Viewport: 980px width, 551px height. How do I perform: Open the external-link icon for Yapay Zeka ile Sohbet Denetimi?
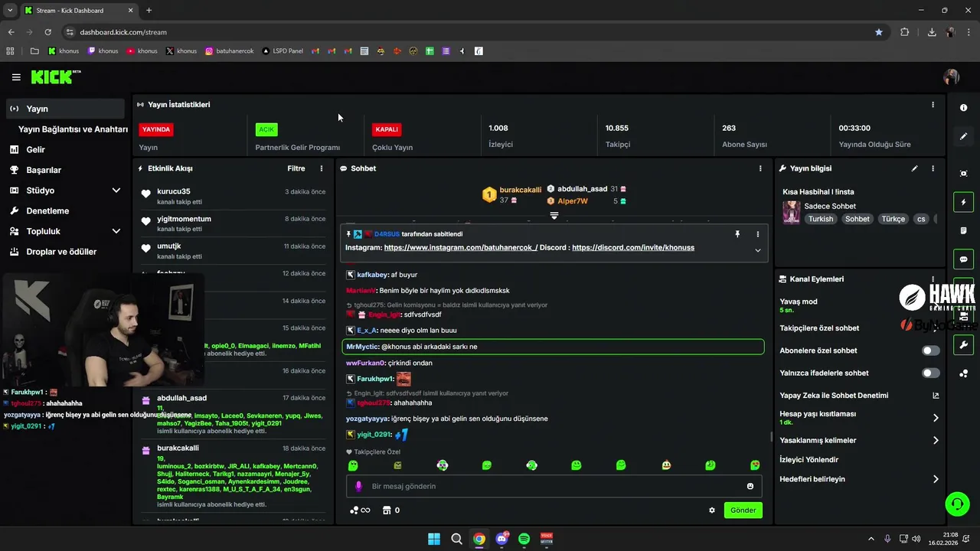[936, 396]
